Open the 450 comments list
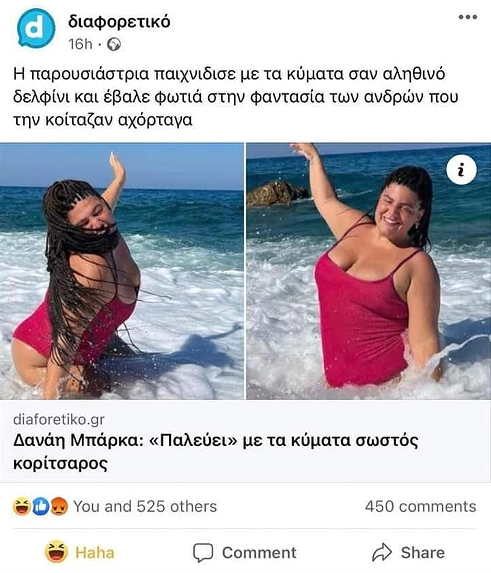 point(420,506)
